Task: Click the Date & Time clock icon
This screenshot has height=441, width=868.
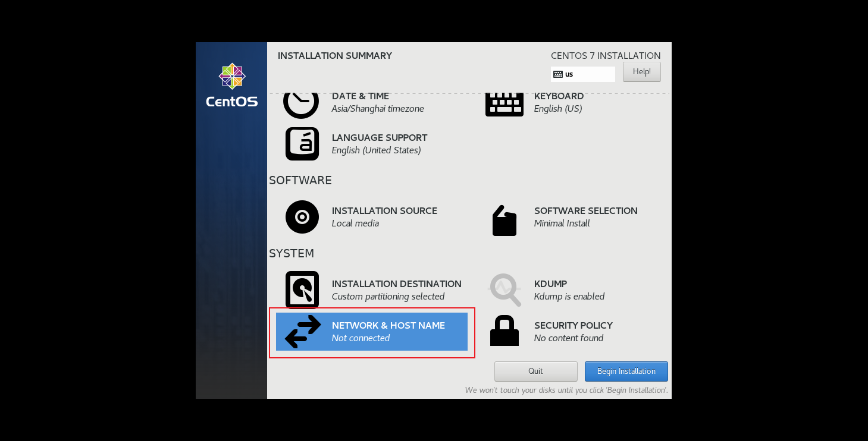Action: point(302,105)
